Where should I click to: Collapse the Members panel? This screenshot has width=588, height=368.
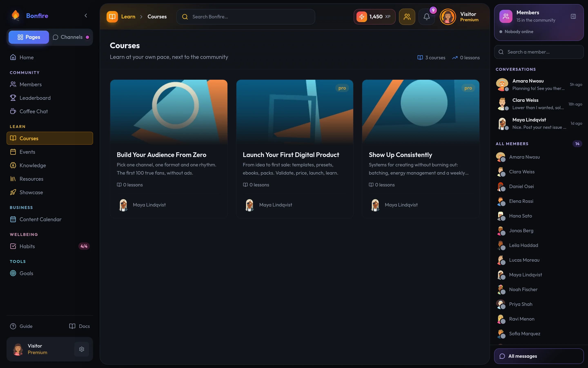(x=573, y=16)
